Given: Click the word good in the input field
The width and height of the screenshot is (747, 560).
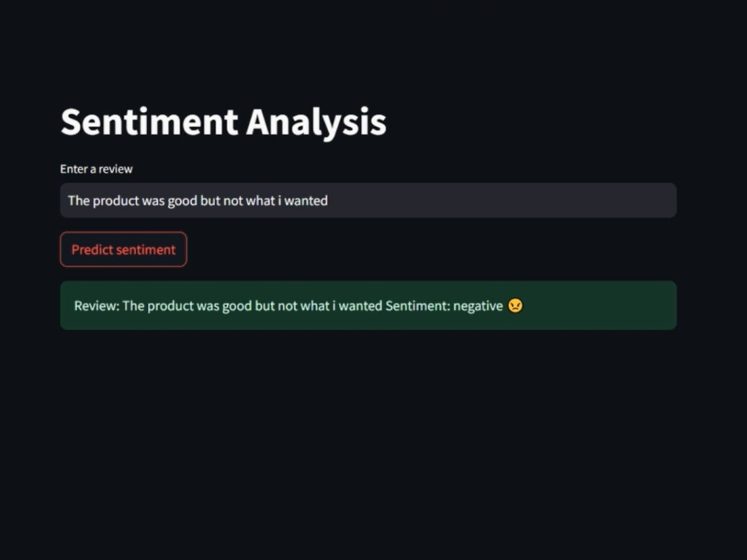Looking at the screenshot, I should pyautogui.click(x=182, y=201).
